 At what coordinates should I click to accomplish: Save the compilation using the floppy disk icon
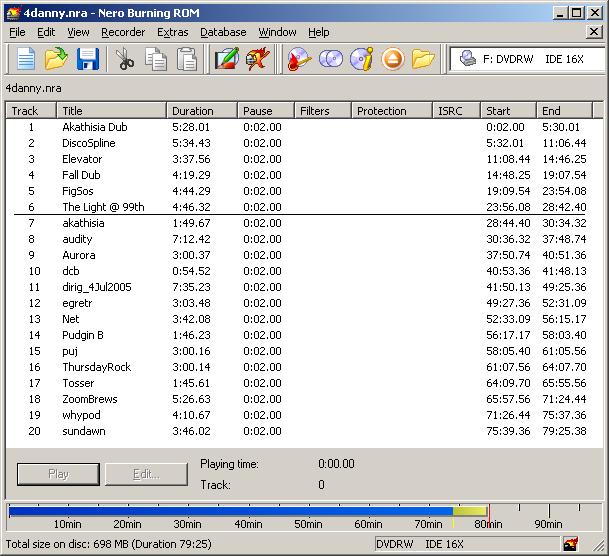(87, 59)
